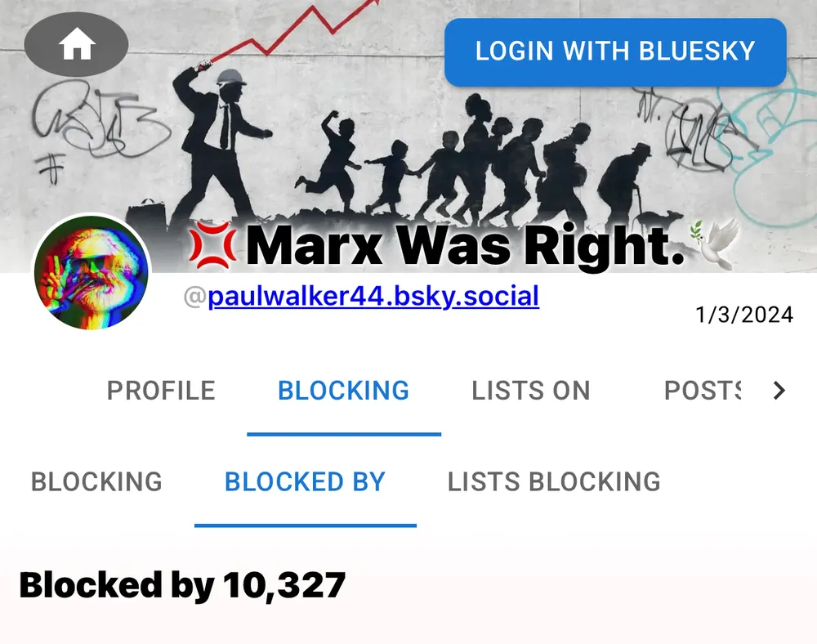Click the Marx avatar profile picture
Viewport: 817px width, 644px height.
[x=92, y=272]
